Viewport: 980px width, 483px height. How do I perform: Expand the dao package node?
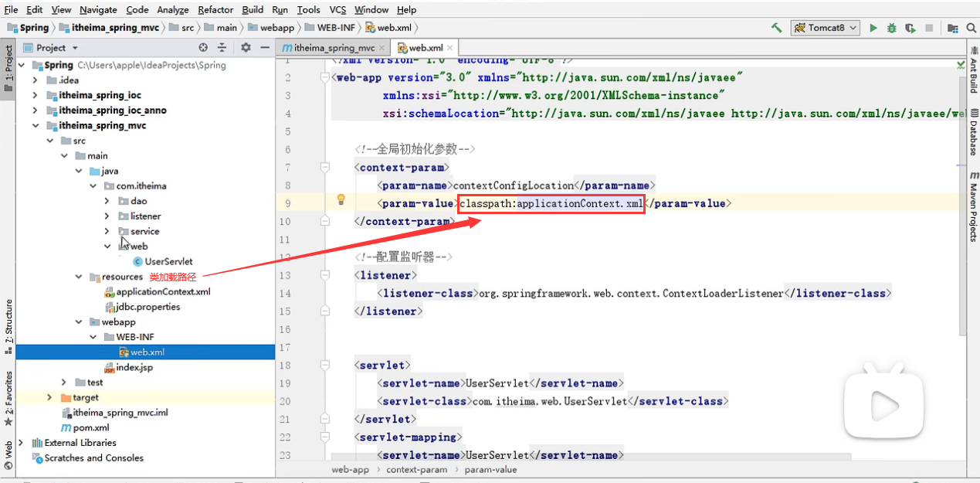click(x=107, y=201)
